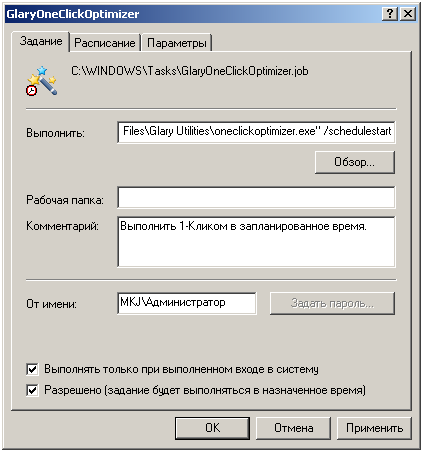The width and height of the screenshot is (421, 451).
Task: Close the GlaryOneClickOptimizer dialog
Action: pos(408,14)
